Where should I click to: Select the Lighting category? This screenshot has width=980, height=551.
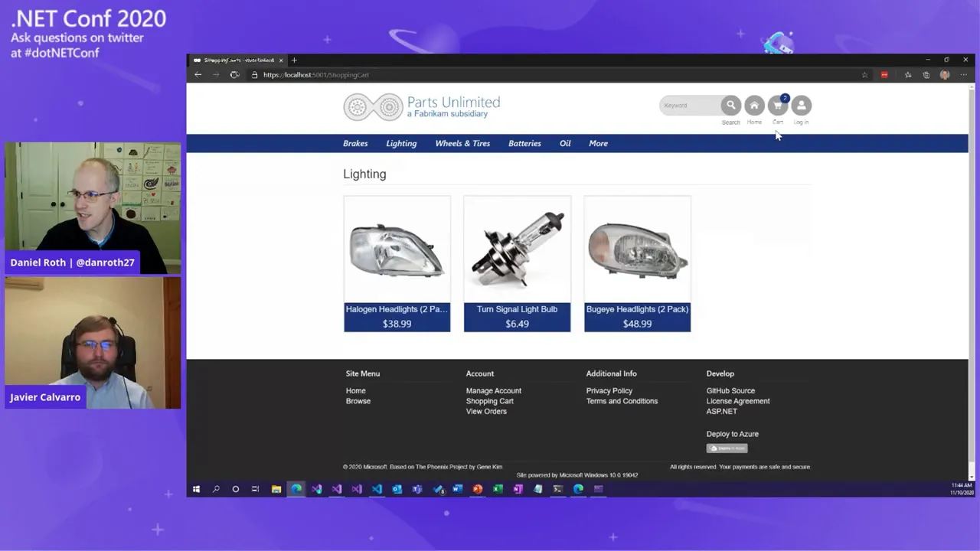click(401, 143)
